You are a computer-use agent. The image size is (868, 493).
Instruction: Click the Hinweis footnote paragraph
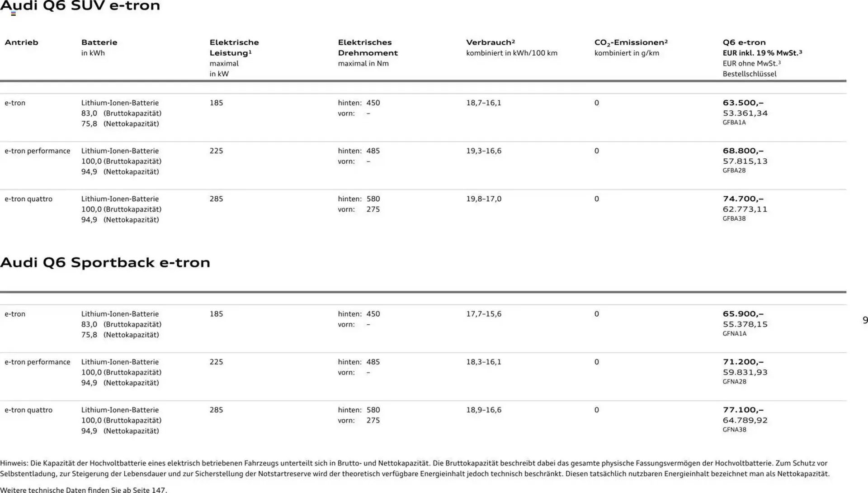(415, 469)
